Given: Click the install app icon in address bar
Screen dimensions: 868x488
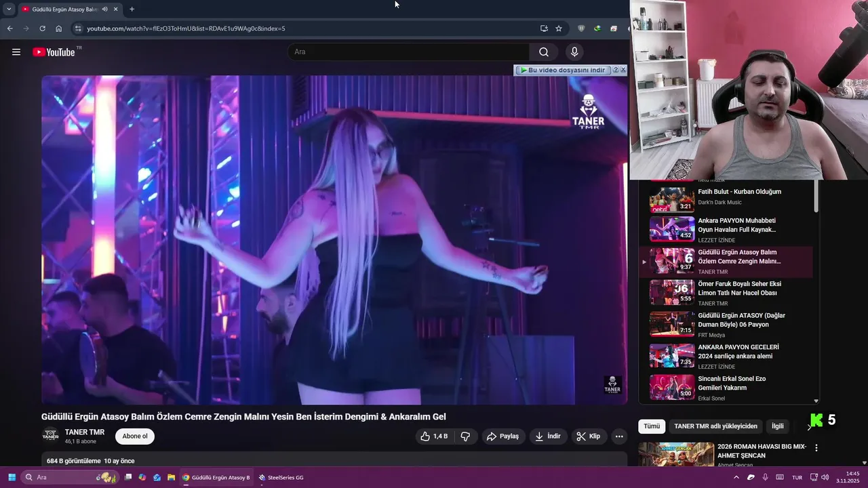Looking at the screenshot, I should click(x=544, y=28).
